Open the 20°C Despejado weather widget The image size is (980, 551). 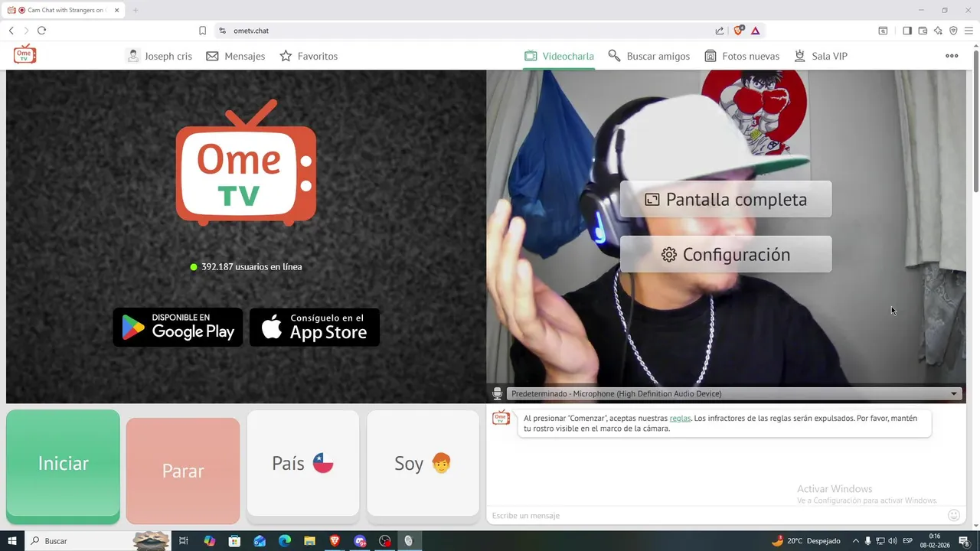point(806,541)
